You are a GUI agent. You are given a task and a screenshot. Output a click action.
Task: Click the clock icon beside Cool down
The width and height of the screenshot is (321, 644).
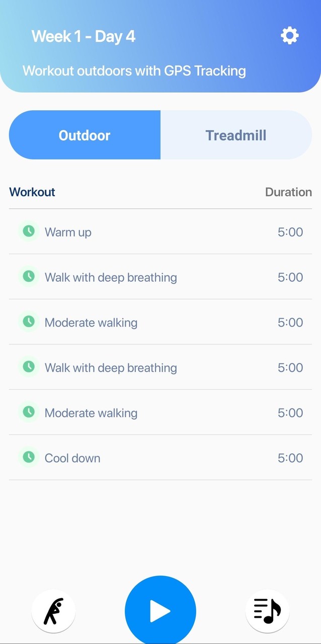coord(29,457)
